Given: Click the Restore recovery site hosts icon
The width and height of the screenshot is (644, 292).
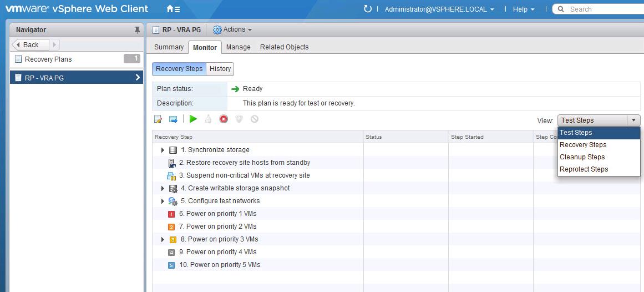Looking at the screenshot, I should (172, 163).
